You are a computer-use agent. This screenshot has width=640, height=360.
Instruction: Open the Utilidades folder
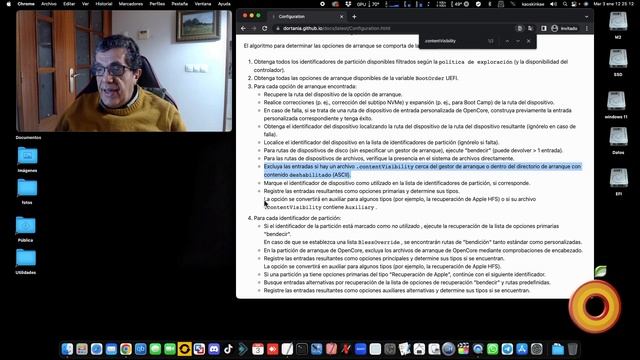[26, 258]
